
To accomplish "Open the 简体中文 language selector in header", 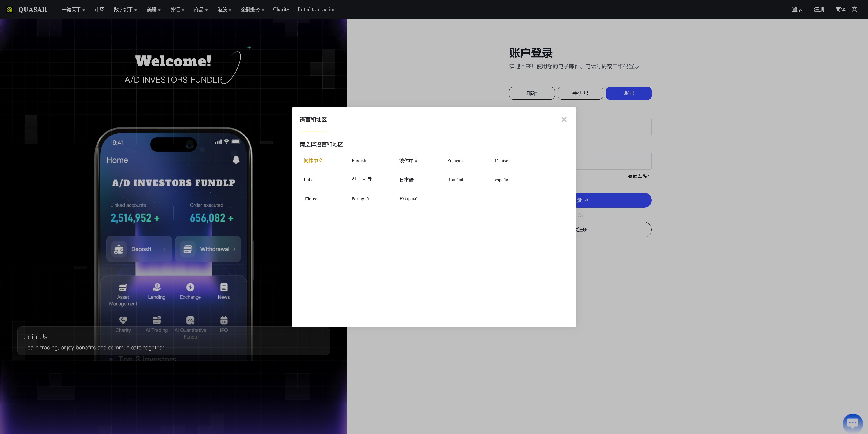I will [846, 10].
